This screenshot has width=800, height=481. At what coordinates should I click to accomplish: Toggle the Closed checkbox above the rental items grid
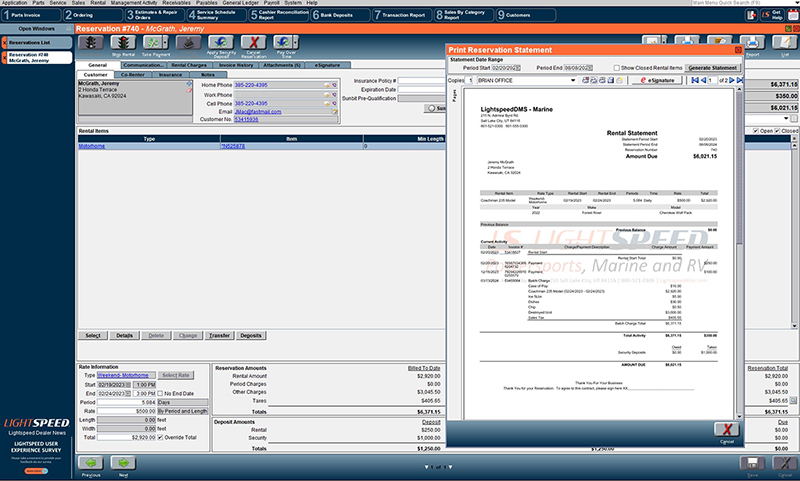point(778,131)
